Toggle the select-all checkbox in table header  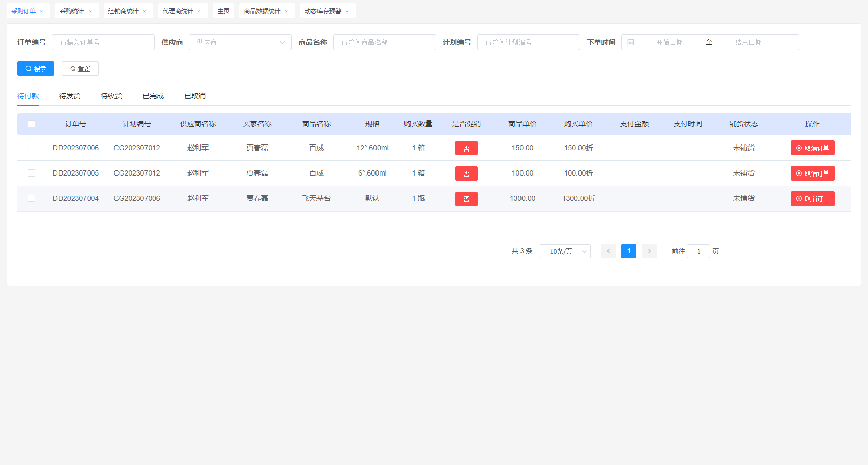point(32,124)
